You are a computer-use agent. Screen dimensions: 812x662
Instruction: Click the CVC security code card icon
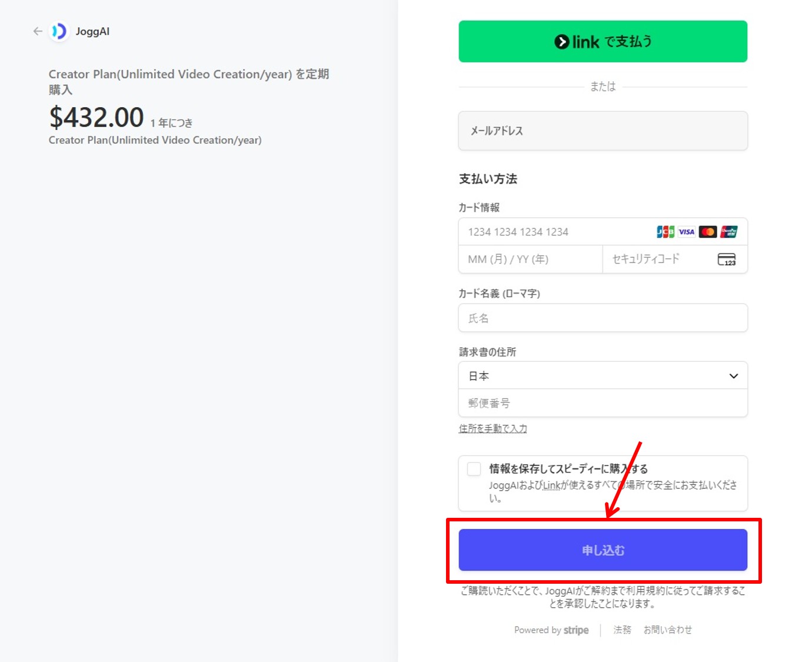pyautogui.click(x=727, y=260)
